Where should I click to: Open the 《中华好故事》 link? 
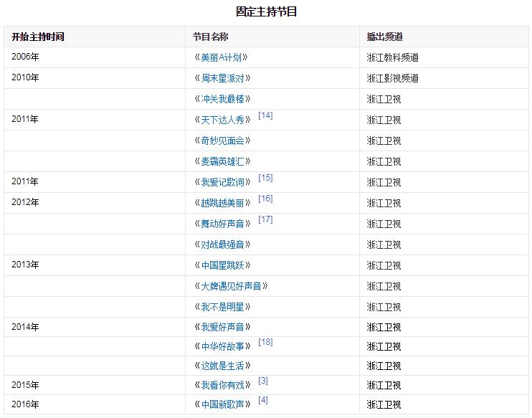click(222, 347)
